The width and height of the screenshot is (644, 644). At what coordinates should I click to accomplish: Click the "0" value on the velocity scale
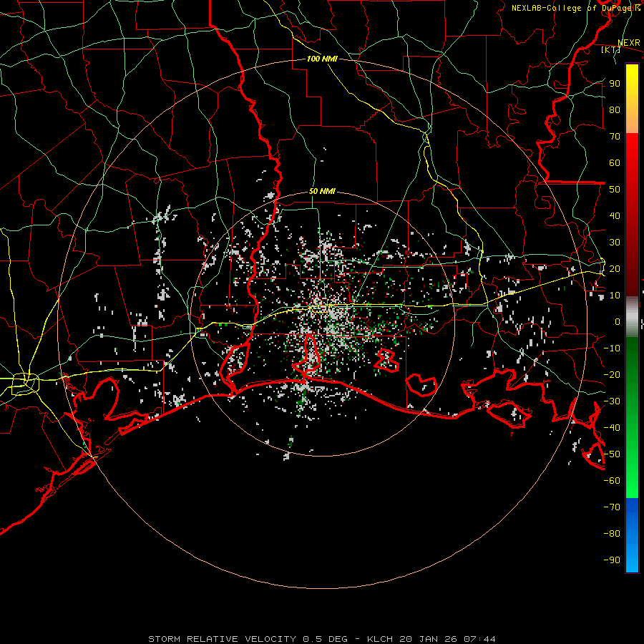(618, 322)
